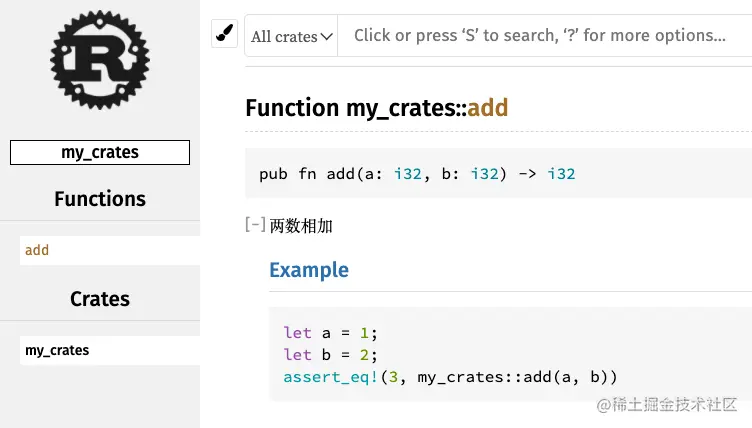Click the 'let a = 1;' code line

(330, 333)
